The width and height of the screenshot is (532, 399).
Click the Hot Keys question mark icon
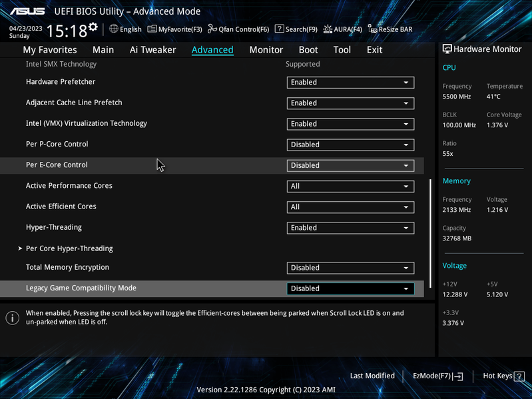[x=519, y=376]
